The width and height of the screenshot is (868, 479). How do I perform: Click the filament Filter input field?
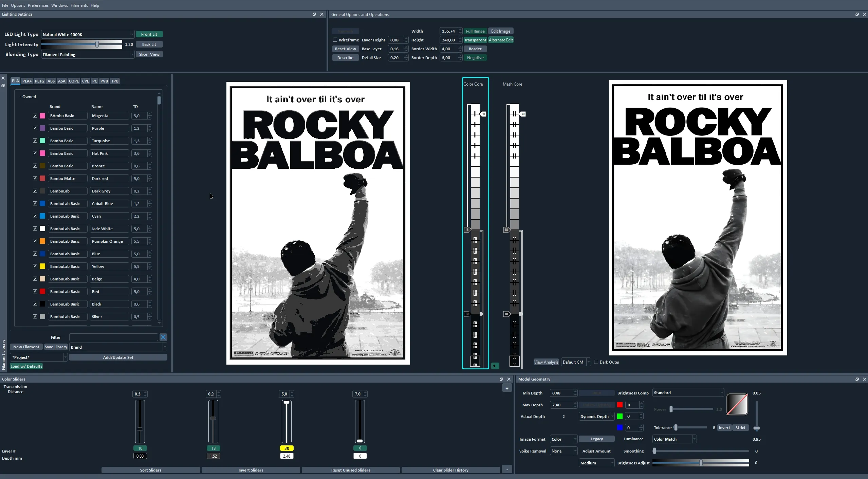pos(114,337)
